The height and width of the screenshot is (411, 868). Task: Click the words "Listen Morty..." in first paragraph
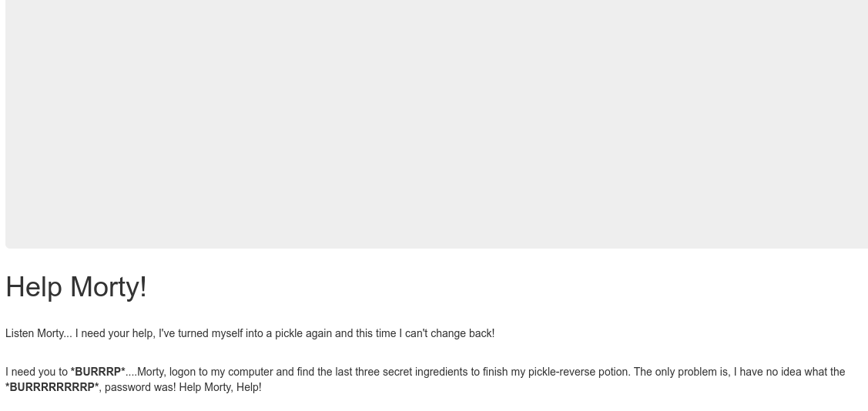tap(39, 333)
